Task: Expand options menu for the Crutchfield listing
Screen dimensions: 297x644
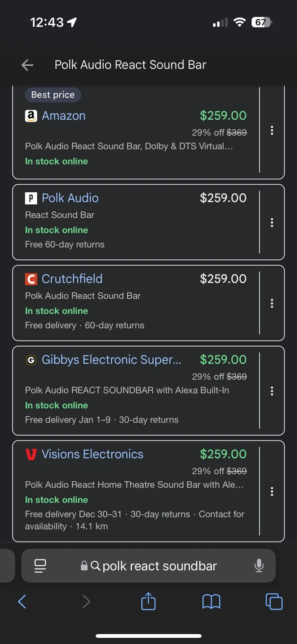Action: pos(272,303)
